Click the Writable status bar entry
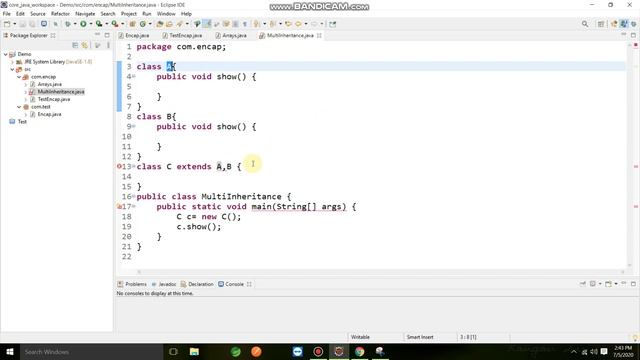Image resolution: width=640 pixels, height=360 pixels. [x=360, y=337]
